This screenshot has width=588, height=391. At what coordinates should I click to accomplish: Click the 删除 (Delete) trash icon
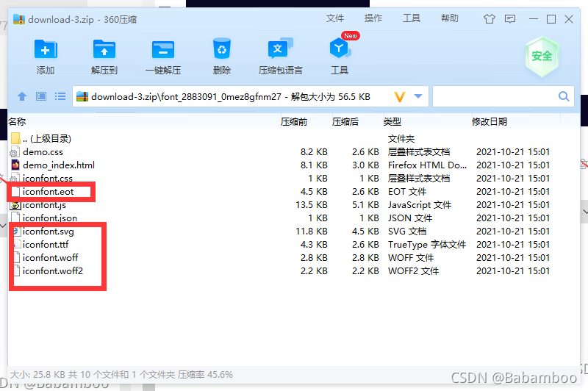tap(222, 49)
